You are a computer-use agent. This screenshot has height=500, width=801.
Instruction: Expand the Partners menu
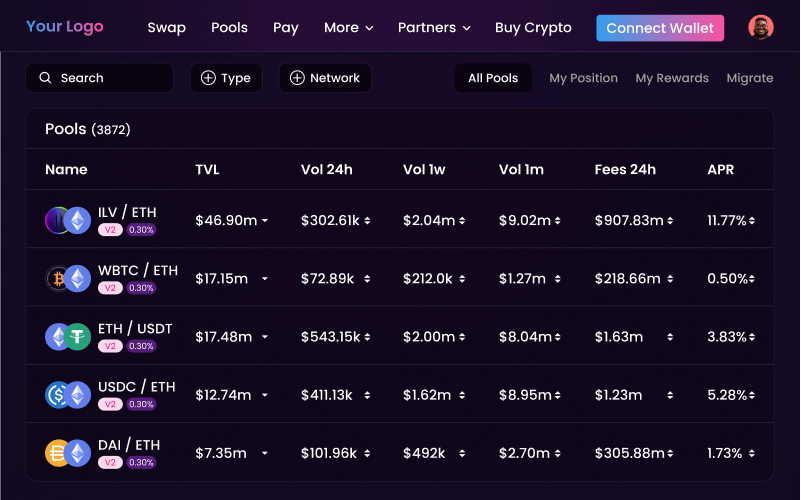pos(434,28)
